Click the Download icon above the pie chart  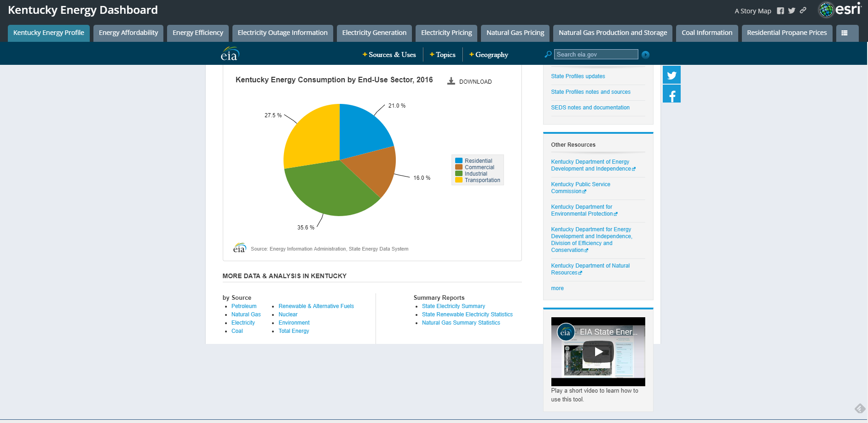[x=451, y=80]
